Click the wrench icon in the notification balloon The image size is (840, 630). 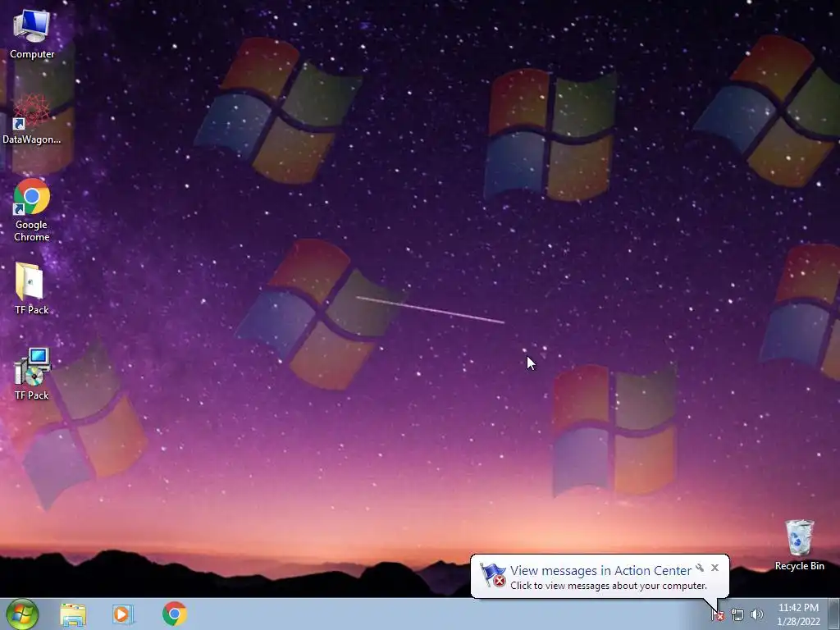click(700, 568)
